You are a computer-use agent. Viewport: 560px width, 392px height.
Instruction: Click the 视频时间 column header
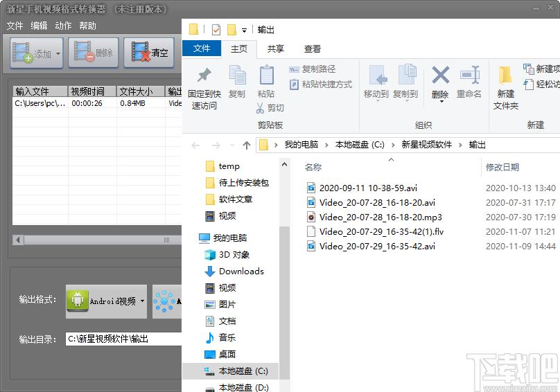pos(92,91)
